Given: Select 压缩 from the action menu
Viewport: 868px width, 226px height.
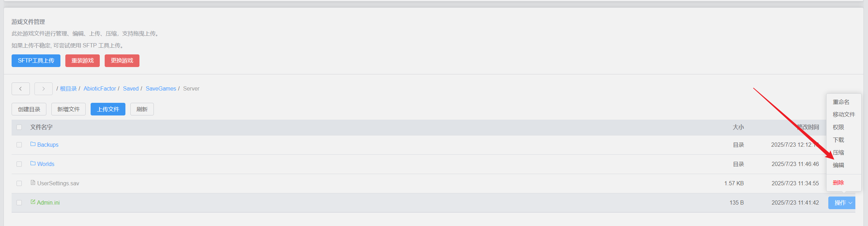Looking at the screenshot, I should tap(838, 153).
